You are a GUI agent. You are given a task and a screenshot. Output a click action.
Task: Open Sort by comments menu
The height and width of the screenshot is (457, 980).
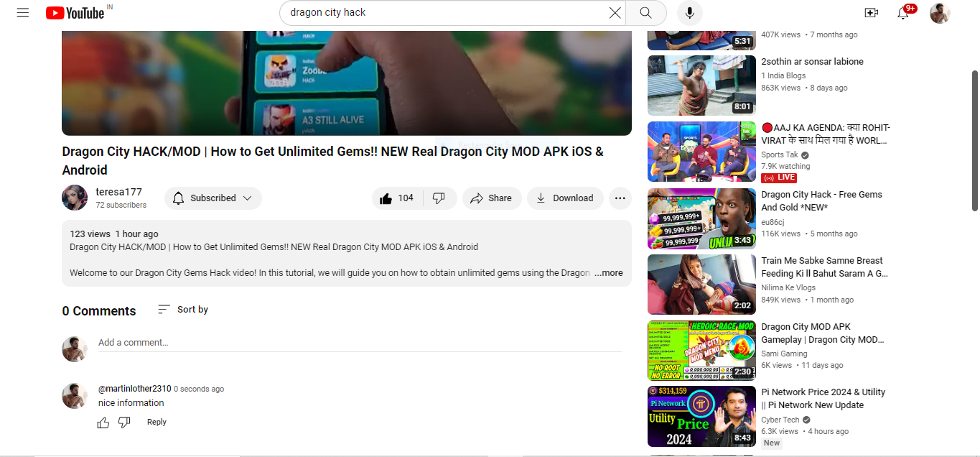click(183, 310)
